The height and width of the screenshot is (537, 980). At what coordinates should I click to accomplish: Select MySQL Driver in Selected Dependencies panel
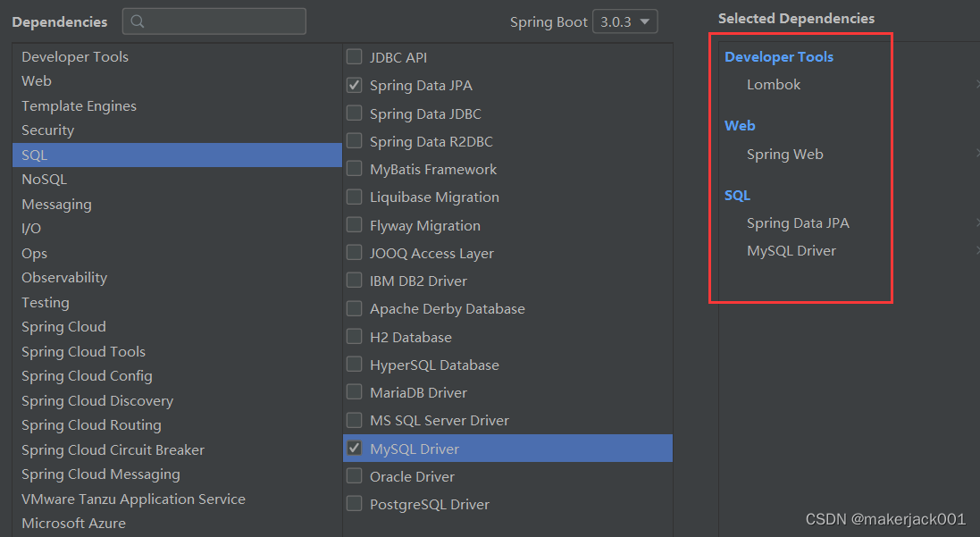click(x=791, y=251)
